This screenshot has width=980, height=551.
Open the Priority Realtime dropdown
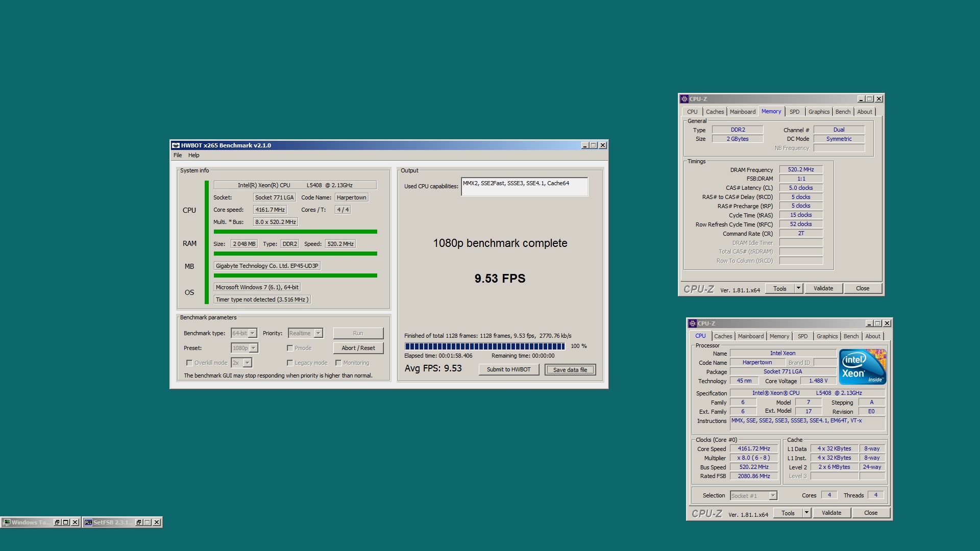click(318, 333)
